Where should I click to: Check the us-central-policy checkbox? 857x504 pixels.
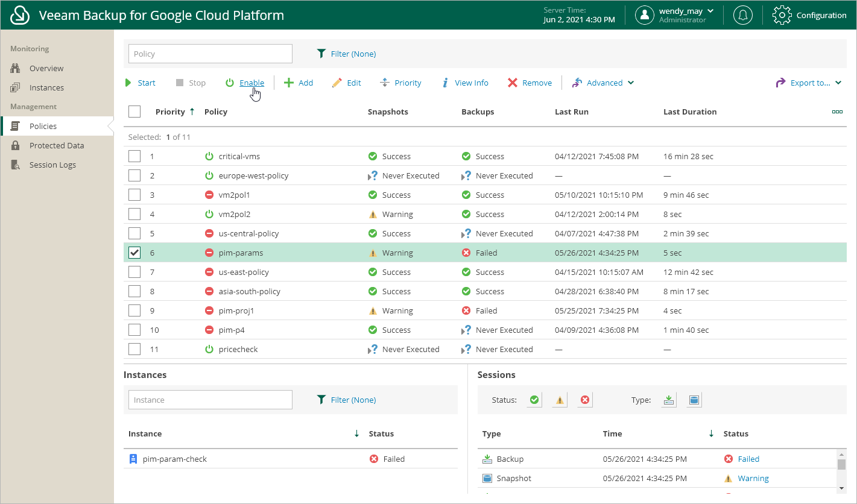(x=134, y=233)
